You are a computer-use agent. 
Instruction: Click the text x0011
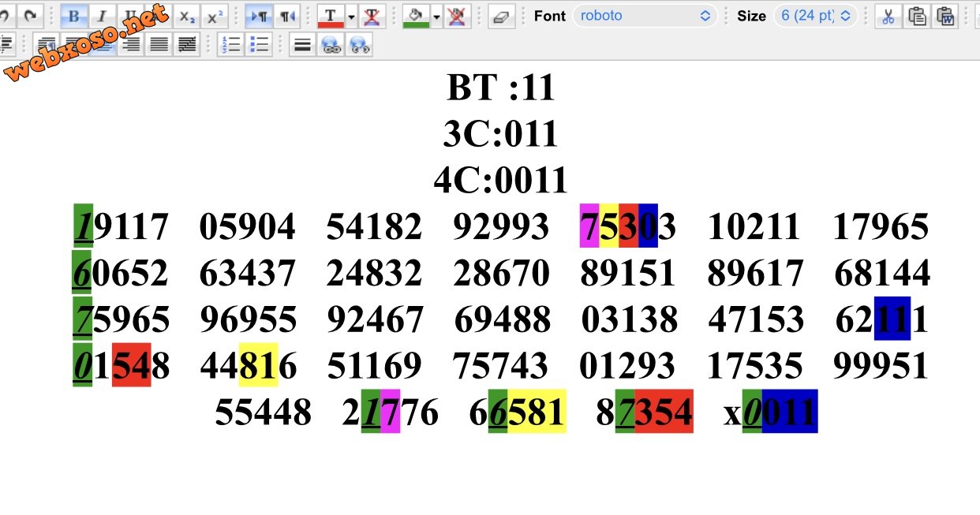pos(771,412)
